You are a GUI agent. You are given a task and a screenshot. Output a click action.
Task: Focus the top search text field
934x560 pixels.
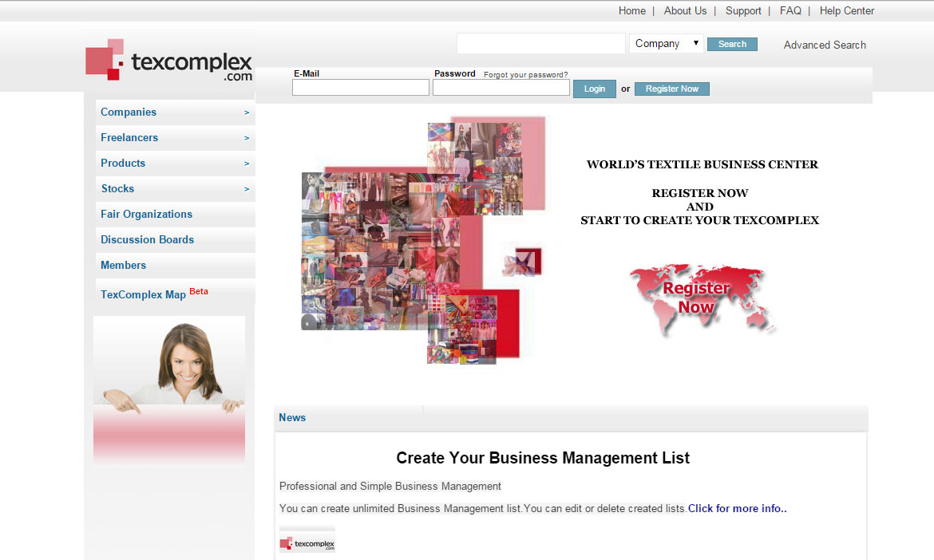[x=541, y=43]
